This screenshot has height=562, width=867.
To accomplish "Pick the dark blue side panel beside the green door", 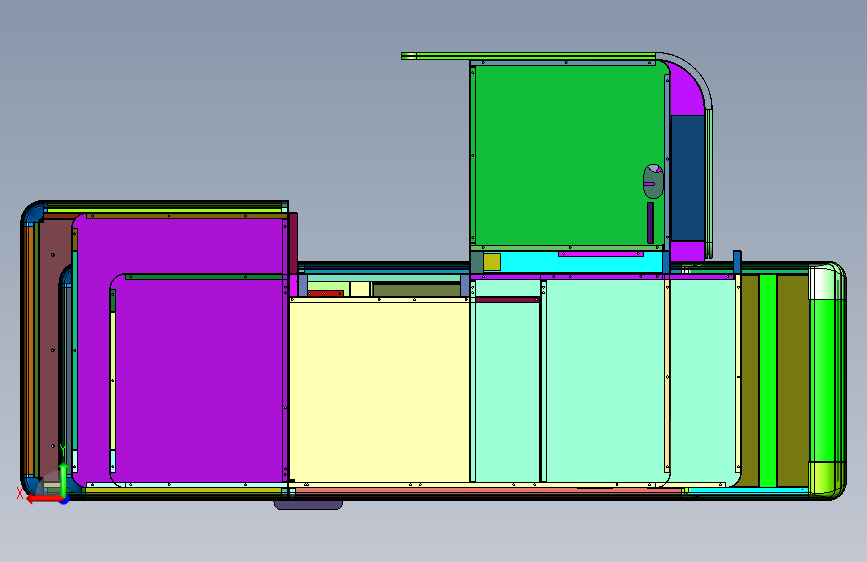I will pos(687,178).
